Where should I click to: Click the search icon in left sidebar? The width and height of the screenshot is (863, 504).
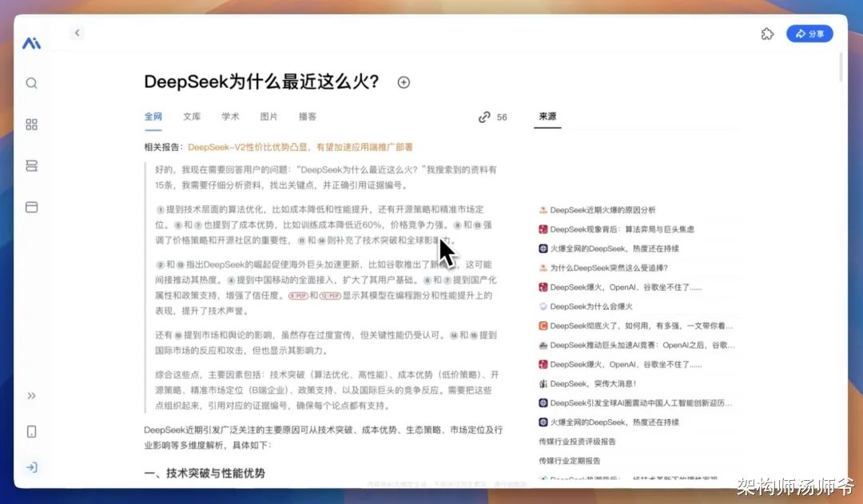(32, 83)
